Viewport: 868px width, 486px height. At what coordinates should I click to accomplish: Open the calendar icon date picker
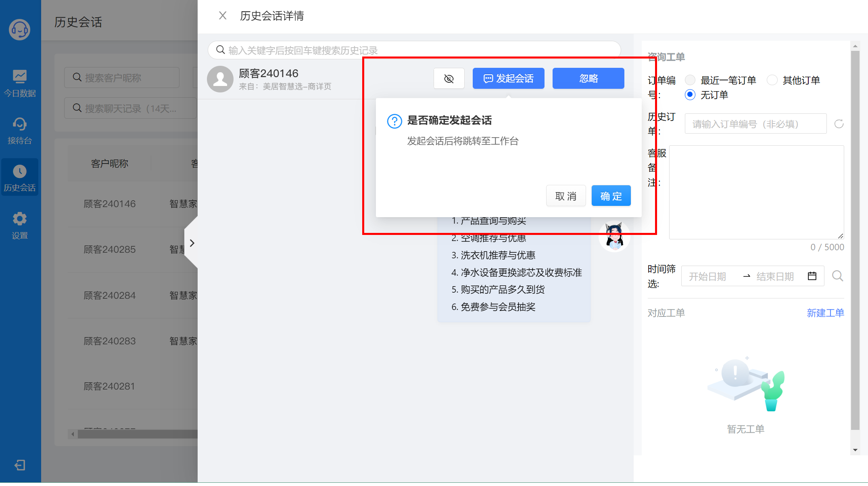[812, 276]
